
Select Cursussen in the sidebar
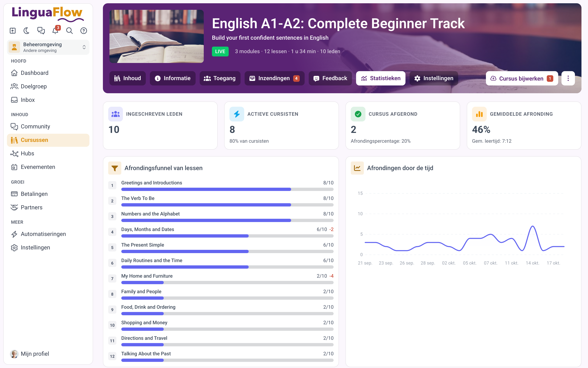click(48, 140)
